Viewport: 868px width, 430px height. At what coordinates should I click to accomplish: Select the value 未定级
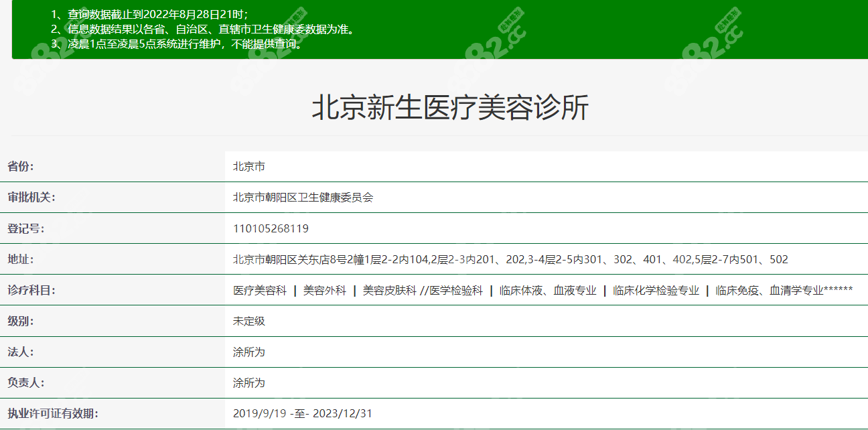[x=249, y=321]
